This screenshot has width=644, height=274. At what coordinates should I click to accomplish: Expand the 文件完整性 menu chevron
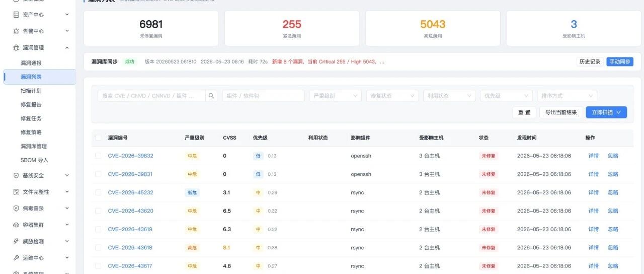pyautogui.click(x=67, y=192)
